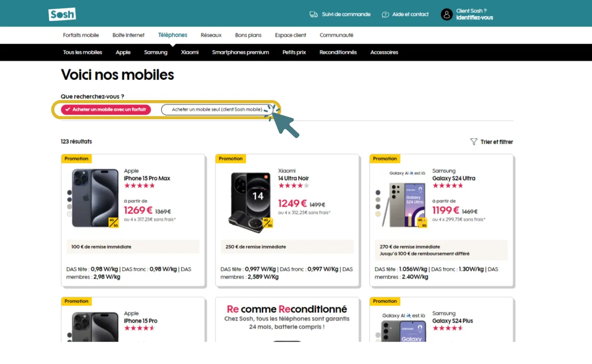Toggle Acheter un mobile seul option
The image size is (592, 364).
pos(216,110)
